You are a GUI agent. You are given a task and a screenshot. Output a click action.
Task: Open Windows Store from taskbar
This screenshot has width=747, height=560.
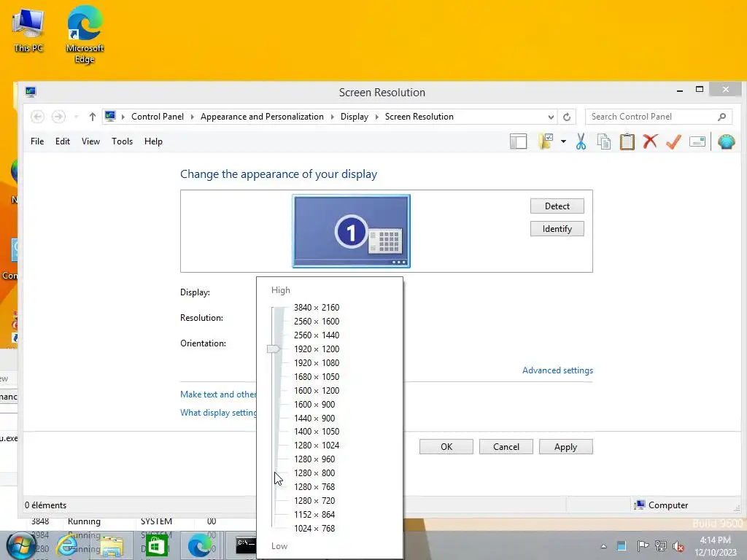[x=157, y=545]
